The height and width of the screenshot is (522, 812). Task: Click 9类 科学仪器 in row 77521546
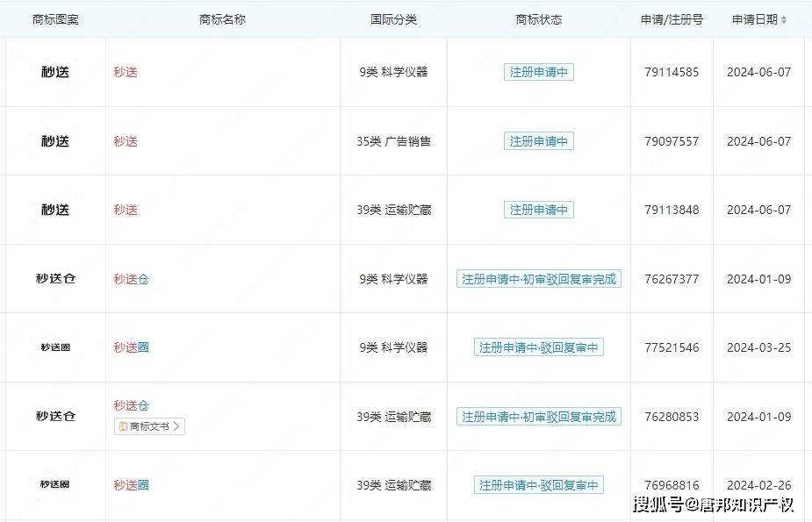click(x=393, y=347)
